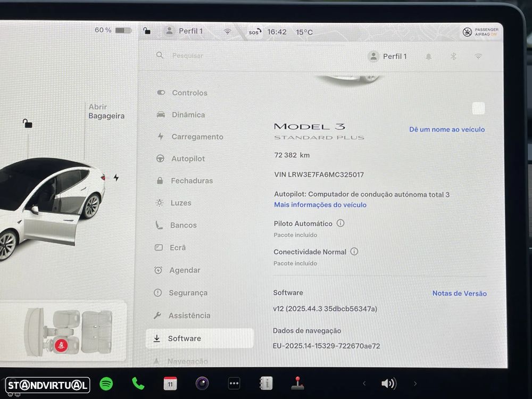Launch the arcade joystick app
The image size is (532, 399).
[x=297, y=384]
